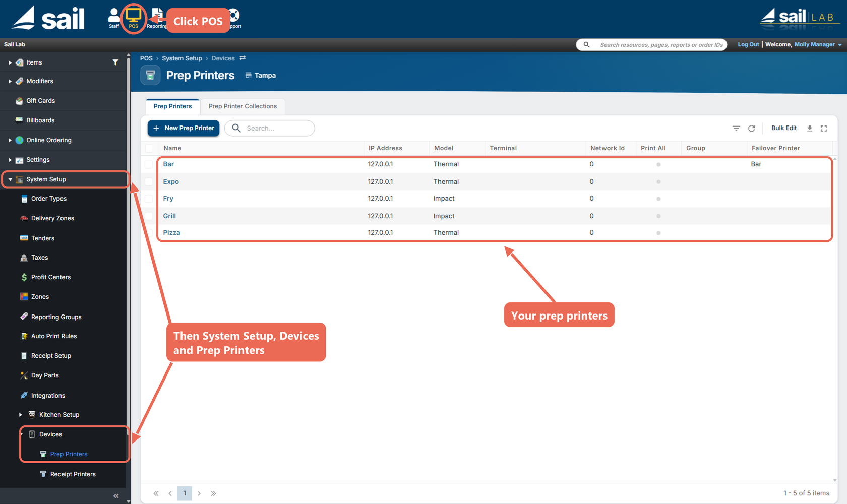The width and height of the screenshot is (847, 504).
Task: Expand the Kitchen Setup node
Action: tap(21, 415)
